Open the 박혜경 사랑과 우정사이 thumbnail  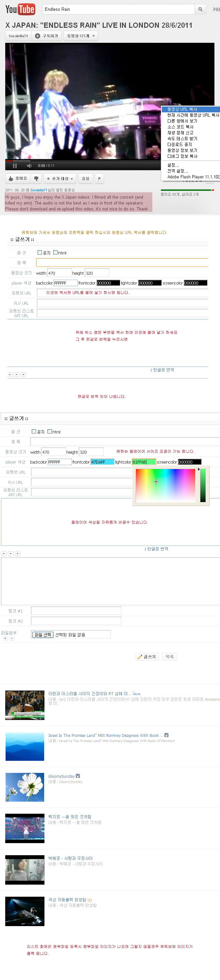[25, 870]
